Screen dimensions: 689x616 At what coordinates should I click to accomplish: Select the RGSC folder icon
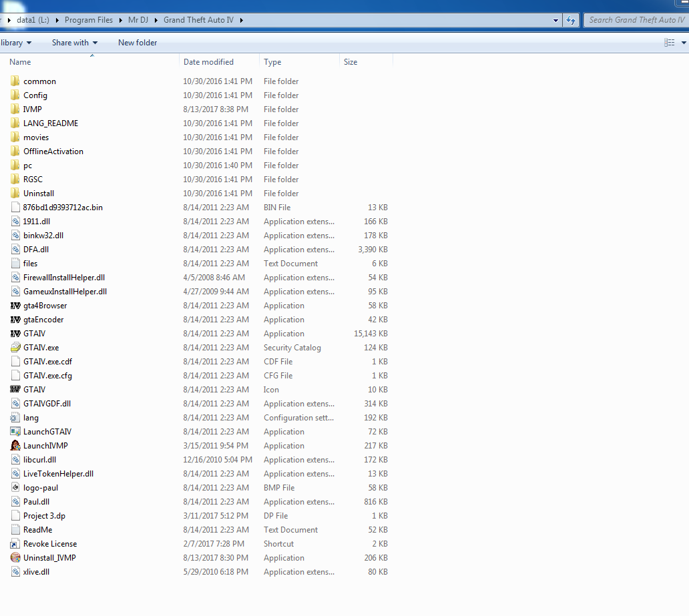(15, 180)
